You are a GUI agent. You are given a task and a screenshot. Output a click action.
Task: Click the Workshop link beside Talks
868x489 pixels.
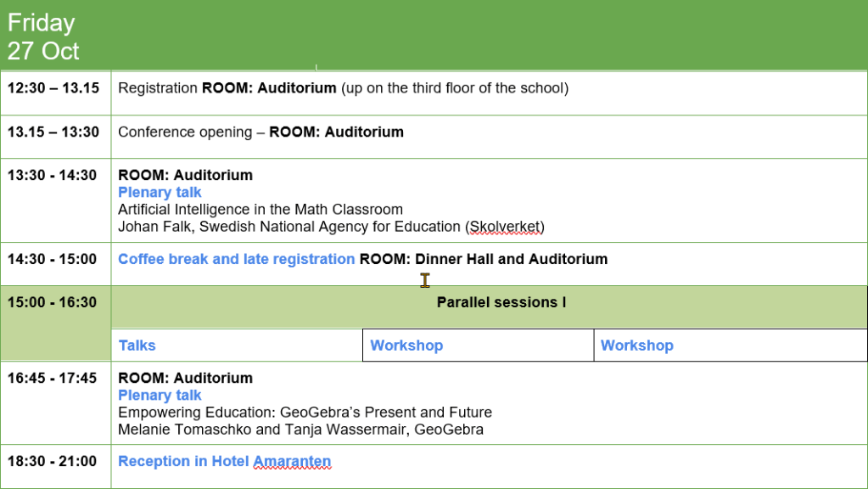pyautogui.click(x=406, y=346)
